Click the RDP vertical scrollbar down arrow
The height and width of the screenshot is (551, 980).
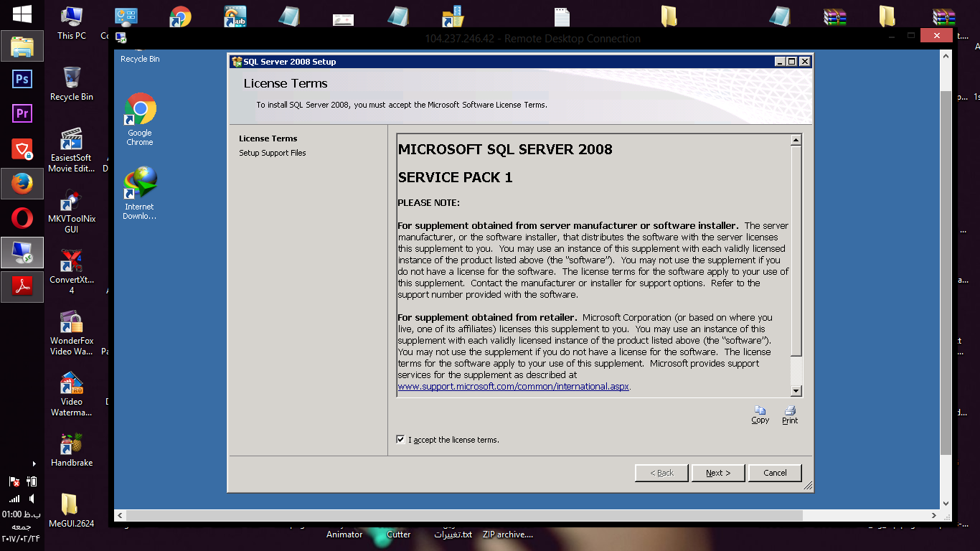coord(946,504)
